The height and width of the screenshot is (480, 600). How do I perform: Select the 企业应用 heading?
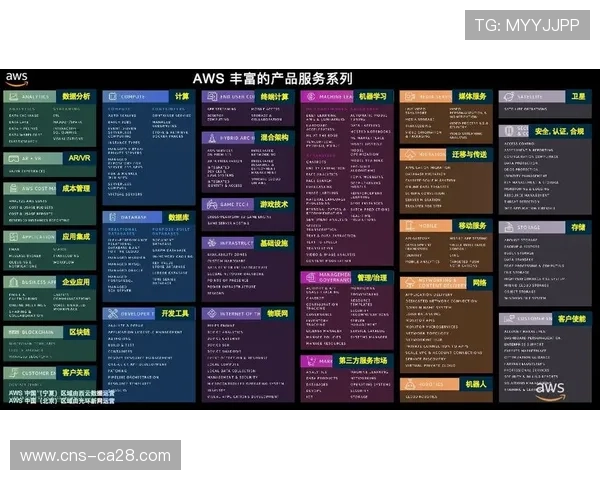[x=76, y=282]
